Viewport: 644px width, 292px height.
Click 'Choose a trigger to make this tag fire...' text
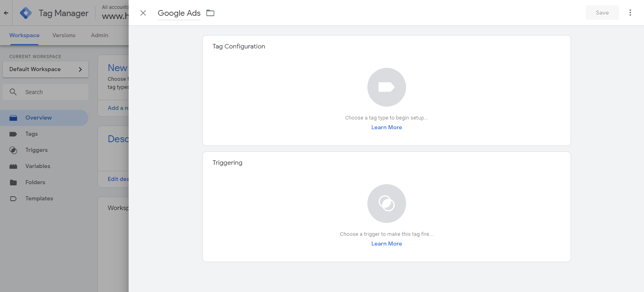[387, 234]
